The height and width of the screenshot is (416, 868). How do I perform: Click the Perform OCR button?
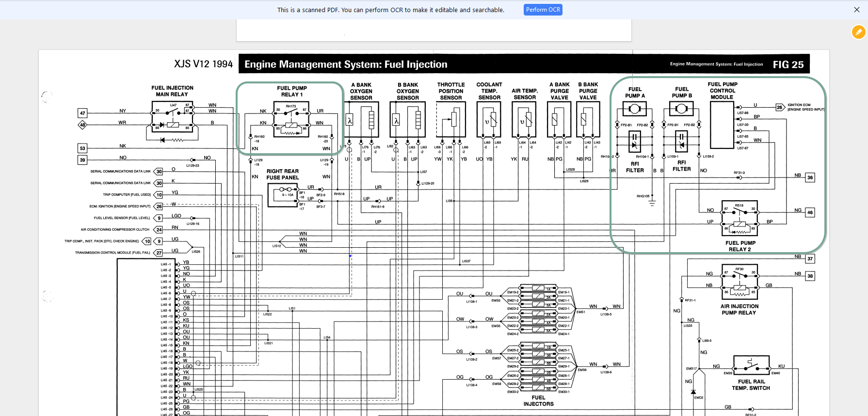point(543,10)
